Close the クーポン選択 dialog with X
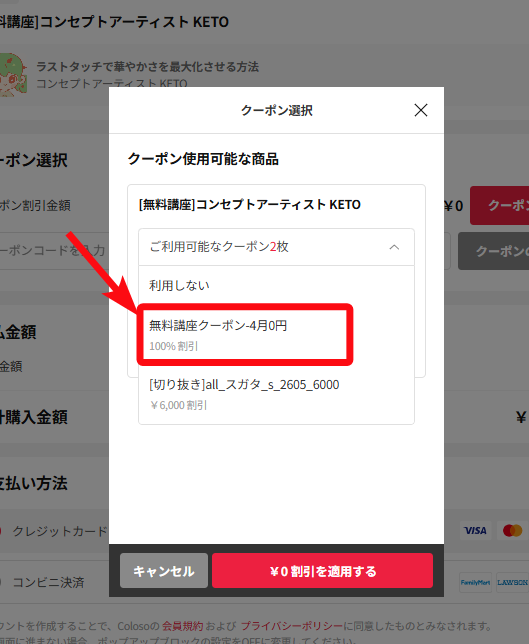The width and height of the screenshot is (529, 644). 421,110
